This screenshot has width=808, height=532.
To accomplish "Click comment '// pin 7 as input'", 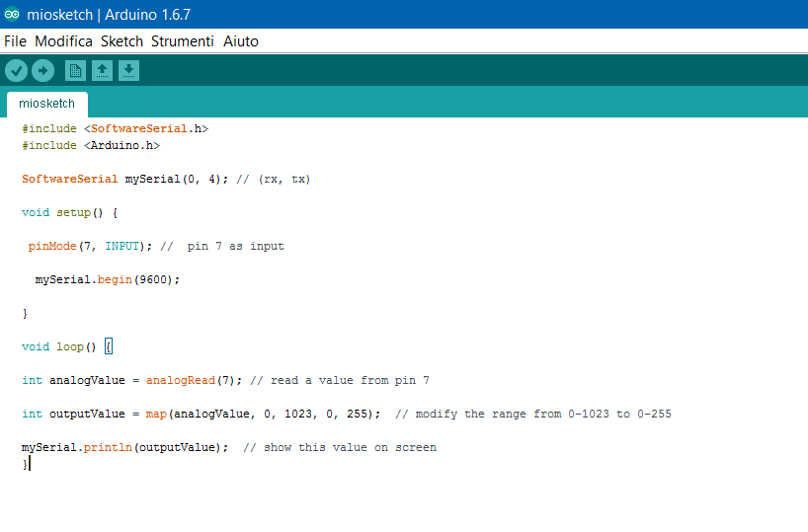I will coord(222,246).
